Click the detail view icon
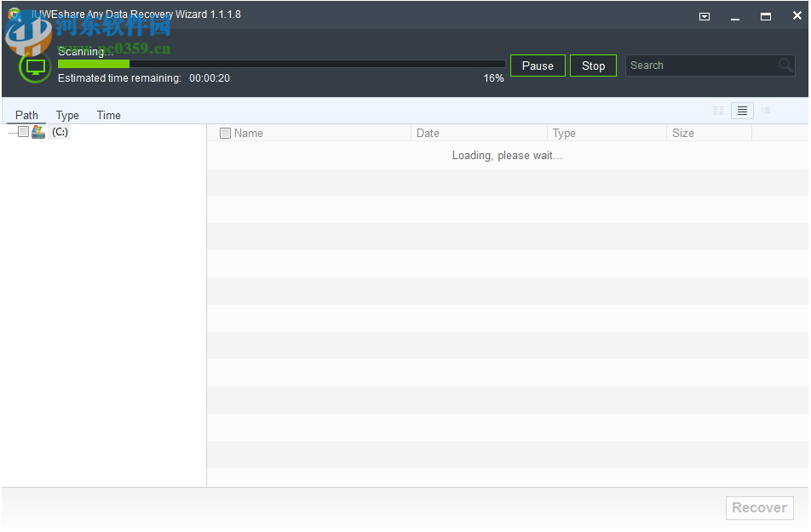This screenshot has height=532, width=811. (x=767, y=111)
